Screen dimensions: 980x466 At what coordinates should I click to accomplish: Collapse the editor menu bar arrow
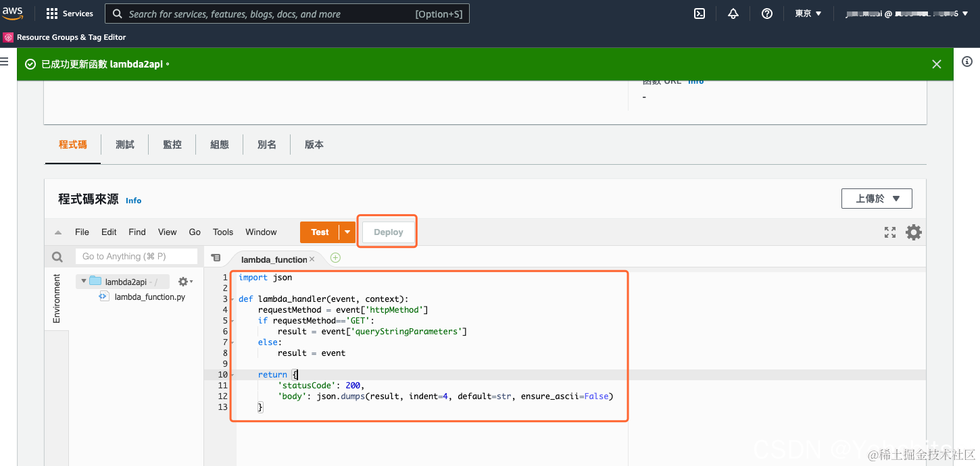58,232
